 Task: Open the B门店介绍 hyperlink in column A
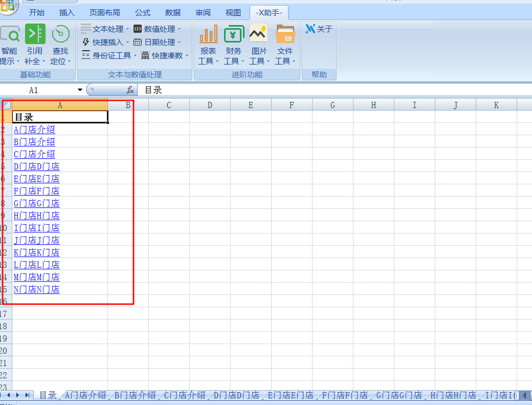34,141
